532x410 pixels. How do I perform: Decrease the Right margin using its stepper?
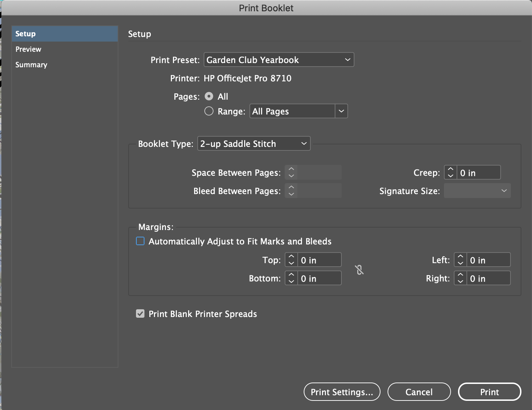(460, 281)
